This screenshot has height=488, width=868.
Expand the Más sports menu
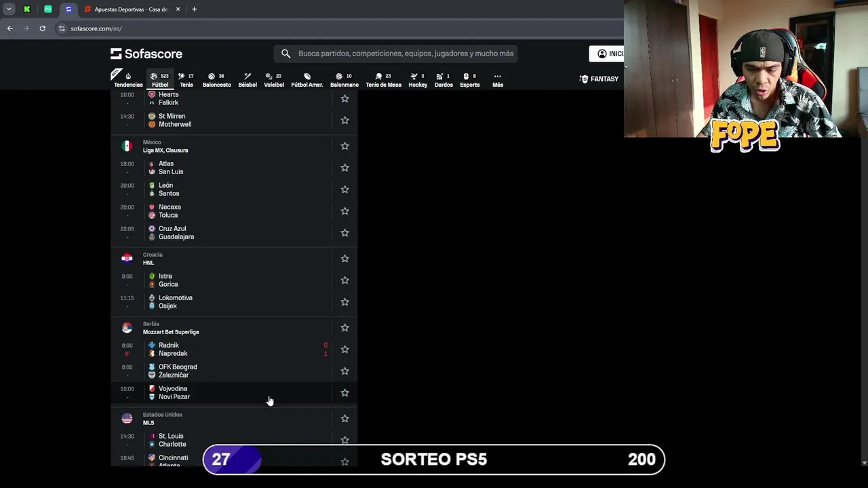pos(498,80)
